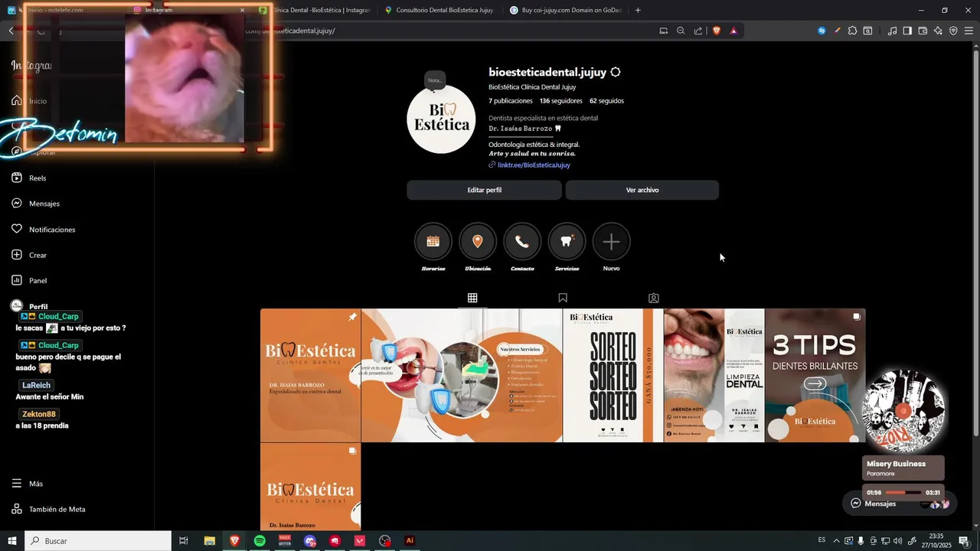Open the Brave VPN shield icon
This screenshot has height=551, width=980.
tap(953, 31)
